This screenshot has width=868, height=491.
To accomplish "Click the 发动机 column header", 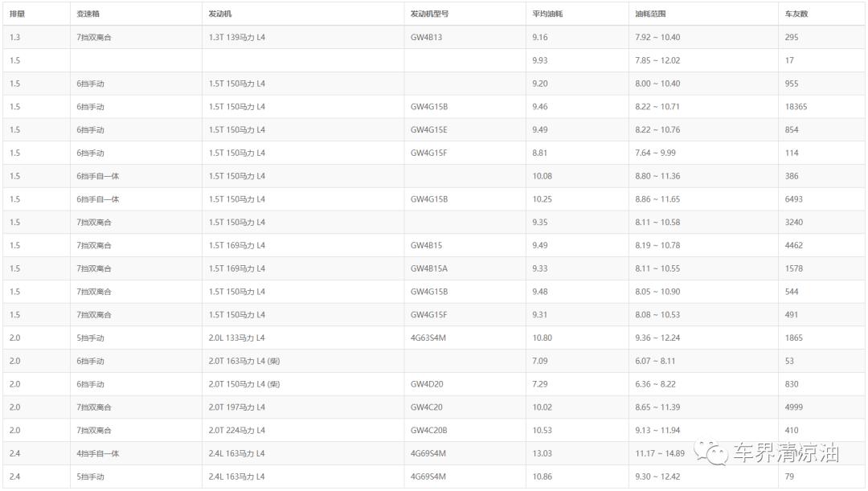I will (x=219, y=14).
